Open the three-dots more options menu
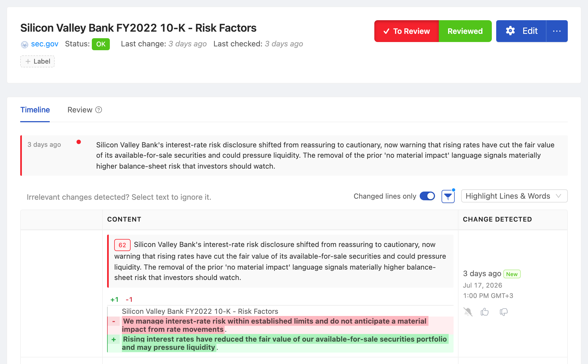Image resolution: width=588 pixels, height=364 pixels. [557, 31]
